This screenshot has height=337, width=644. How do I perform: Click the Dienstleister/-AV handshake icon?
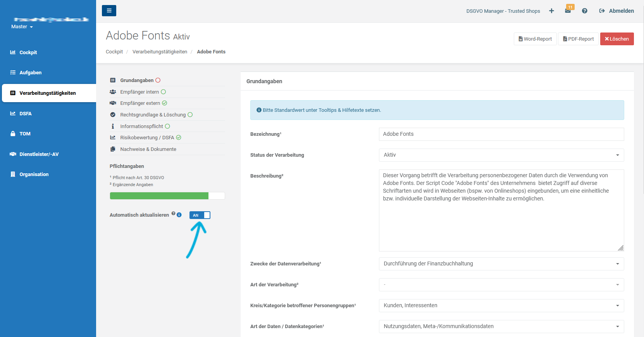tap(13, 154)
